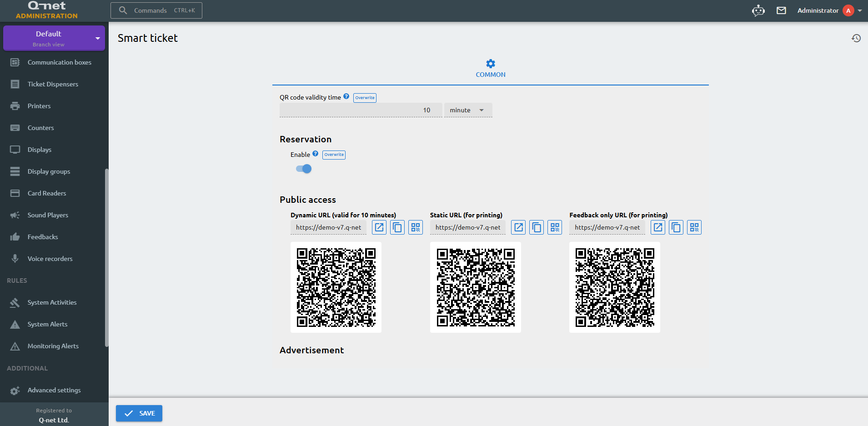
Task: Switch to the COMMON tab
Action: (x=491, y=69)
